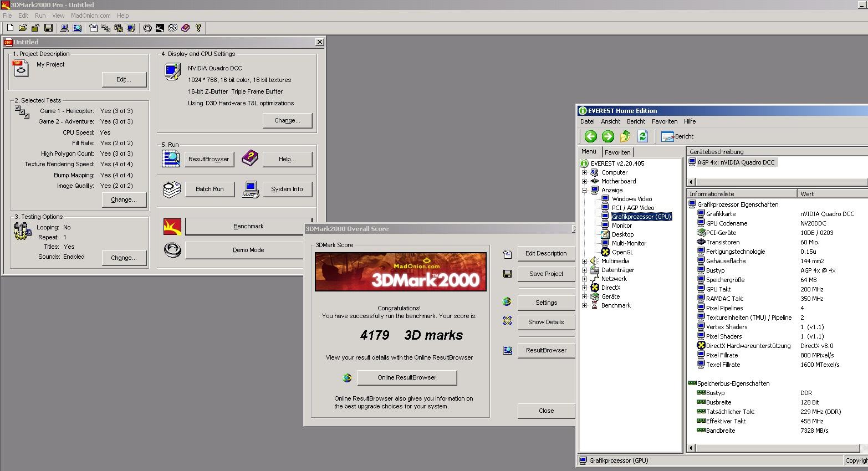Image resolution: width=868 pixels, height=471 pixels.
Task: Switch to the Favoriten tab in EVEREST
Action: 617,152
